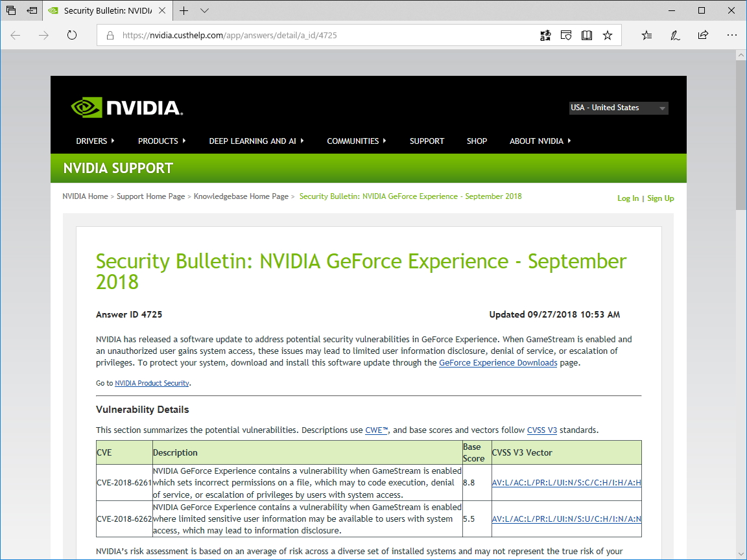
Task: Click the CVE column header
Action: pyautogui.click(x=124, y=452)
